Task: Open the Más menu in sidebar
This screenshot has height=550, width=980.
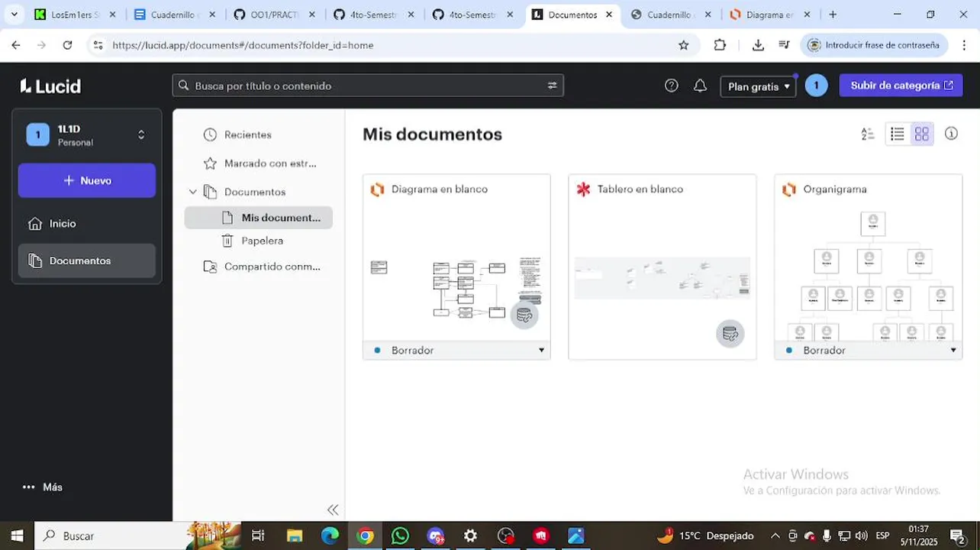Action: pyautogui.click(x=43, y=487)
